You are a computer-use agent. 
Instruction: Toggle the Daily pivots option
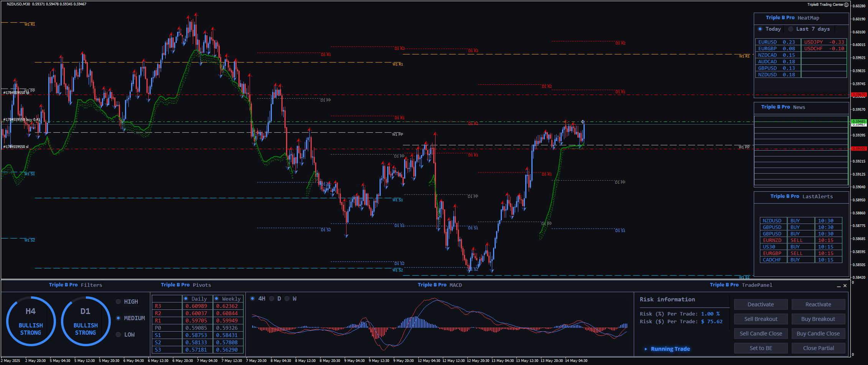point(186,299)
